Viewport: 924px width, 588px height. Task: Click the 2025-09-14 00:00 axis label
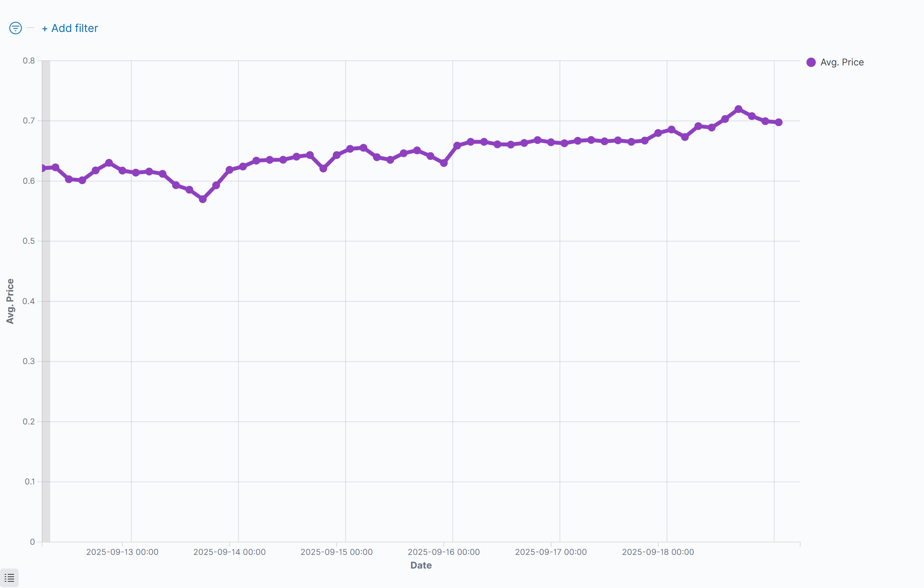pyautogui.click(x=229, y=552)
